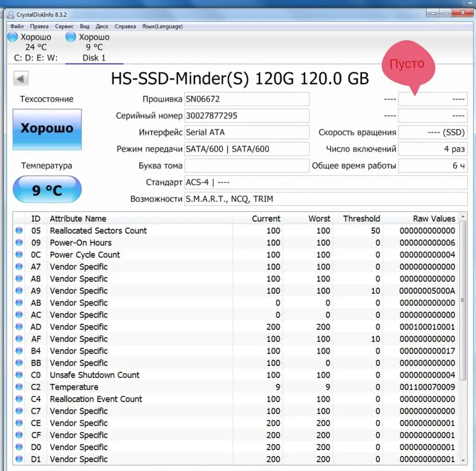Screen dimensions: 476x471
Task: Click the previous disk arrow button
Action: [x=21, y=79]
